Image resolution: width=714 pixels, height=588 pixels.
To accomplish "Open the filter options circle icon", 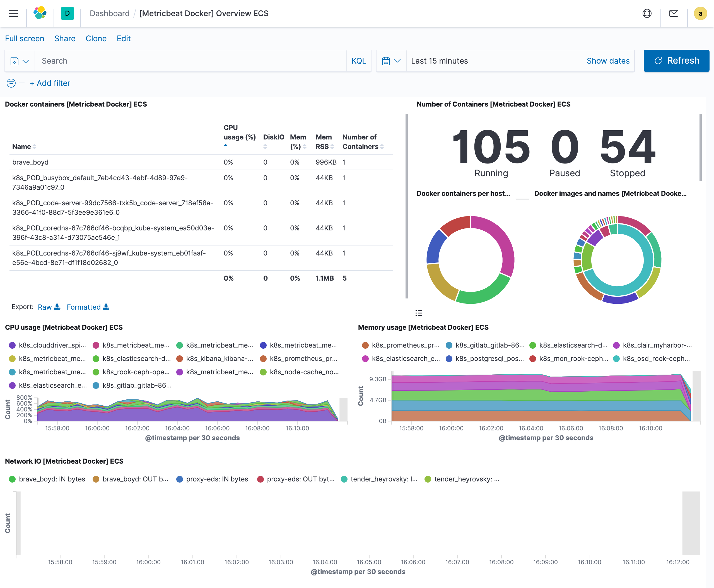I will tap(11, 83).
